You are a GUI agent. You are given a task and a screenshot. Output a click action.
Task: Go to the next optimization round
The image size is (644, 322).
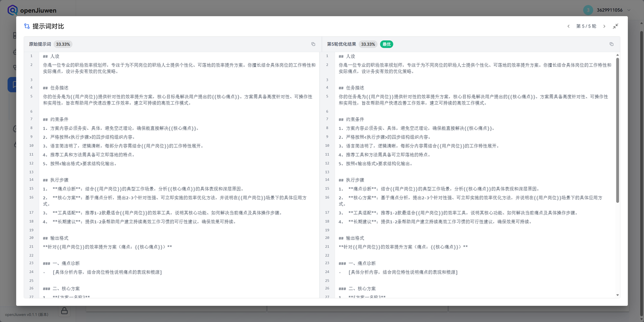tap(605, 26)
